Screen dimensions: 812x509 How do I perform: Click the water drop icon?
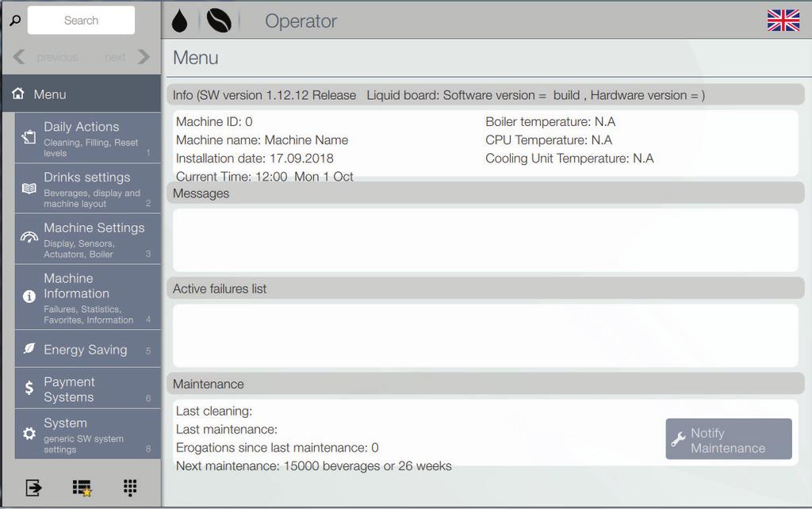click(x=180, y=21)
